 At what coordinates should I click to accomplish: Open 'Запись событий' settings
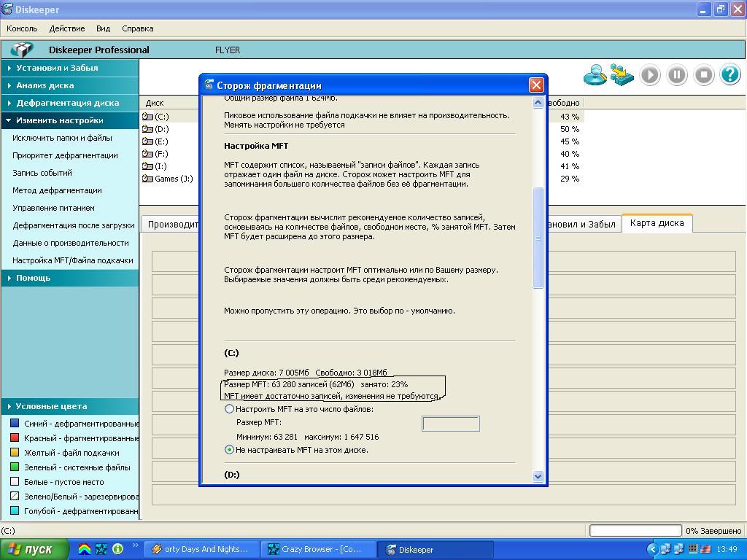click(x=42, y=173)
